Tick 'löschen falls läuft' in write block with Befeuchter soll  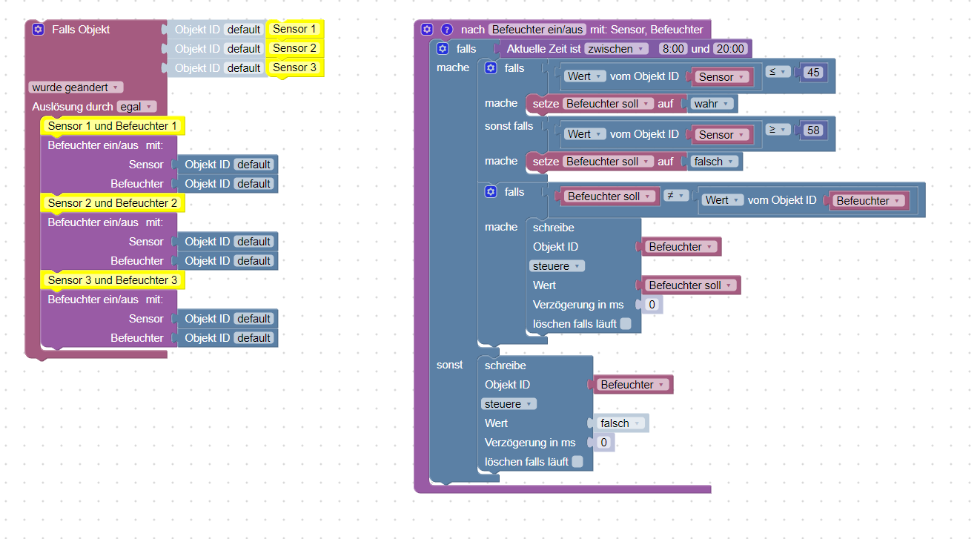pos(626,324)
